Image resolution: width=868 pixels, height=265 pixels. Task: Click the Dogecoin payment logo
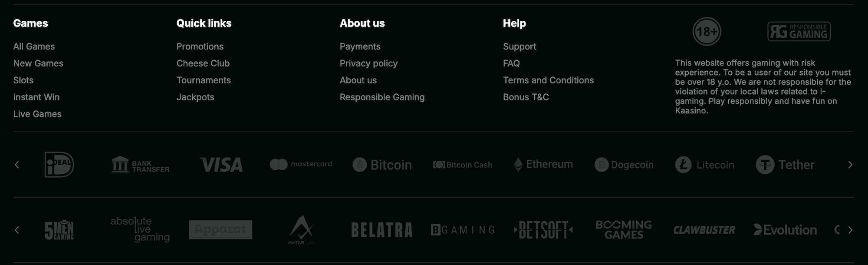[624, 165]
